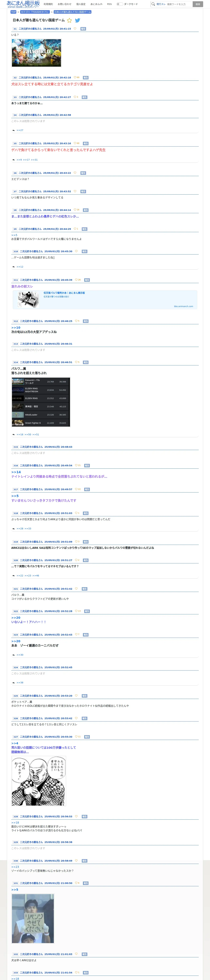Open the 利用規約 page

click(48, 4)
